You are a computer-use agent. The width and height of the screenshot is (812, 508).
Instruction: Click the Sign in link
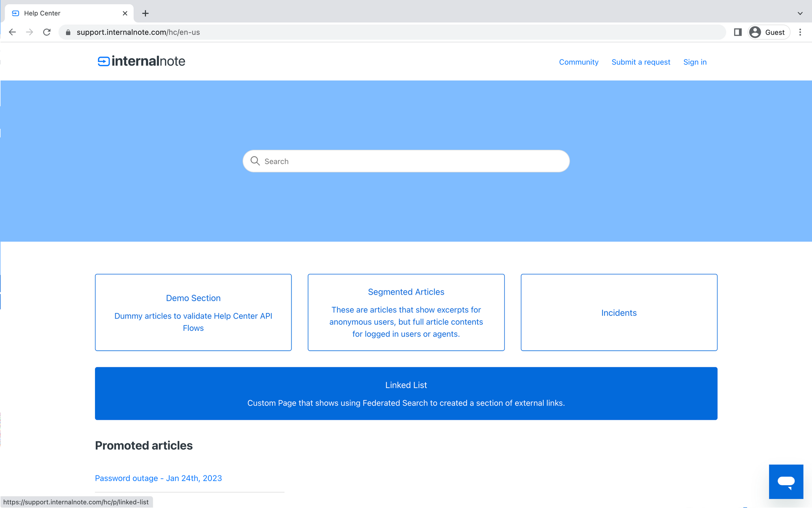695,62
